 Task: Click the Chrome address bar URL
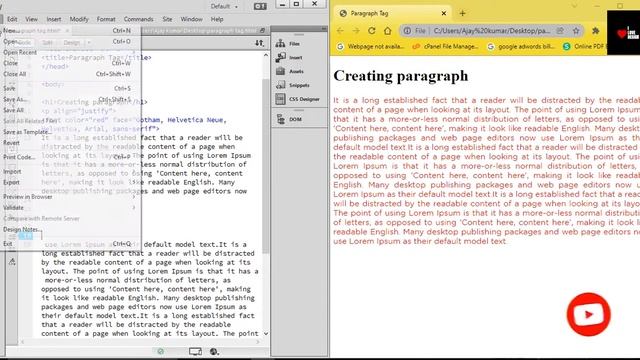point(491,31)
